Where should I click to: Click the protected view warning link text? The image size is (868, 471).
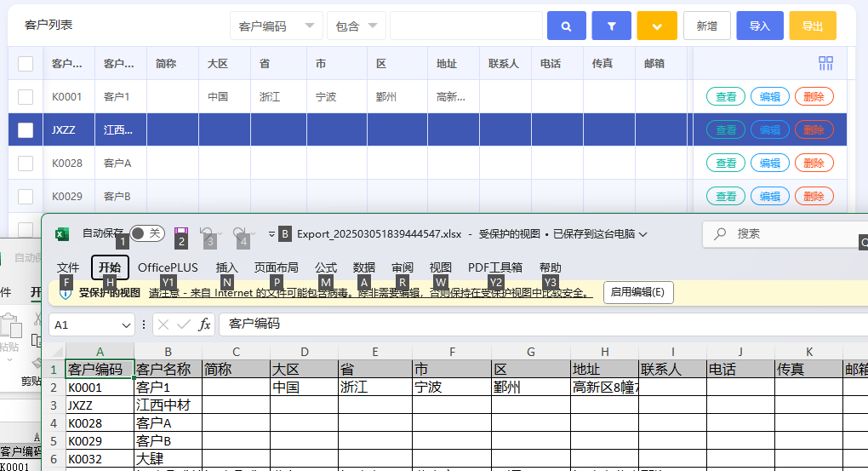(x=370, y=293)
